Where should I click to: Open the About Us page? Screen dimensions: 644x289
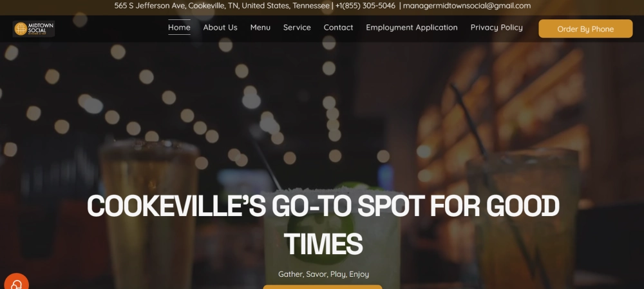(220, 28)
